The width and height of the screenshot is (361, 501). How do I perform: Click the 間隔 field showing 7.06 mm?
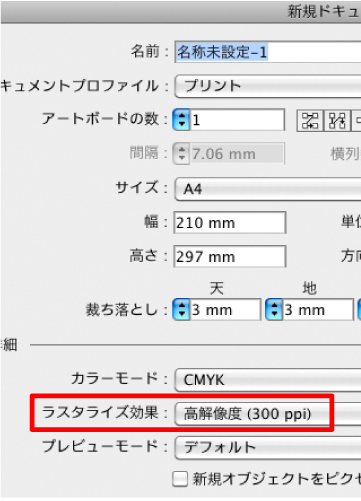(237, 154)
